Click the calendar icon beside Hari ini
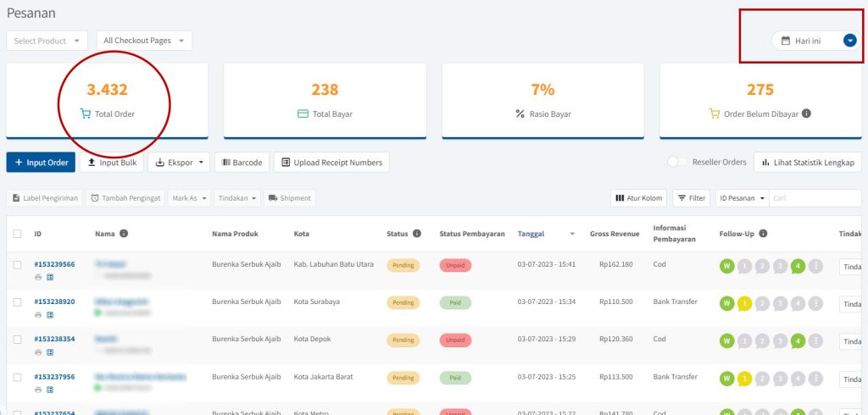This screenshot has width=868, height=415. tap(786, 41)
